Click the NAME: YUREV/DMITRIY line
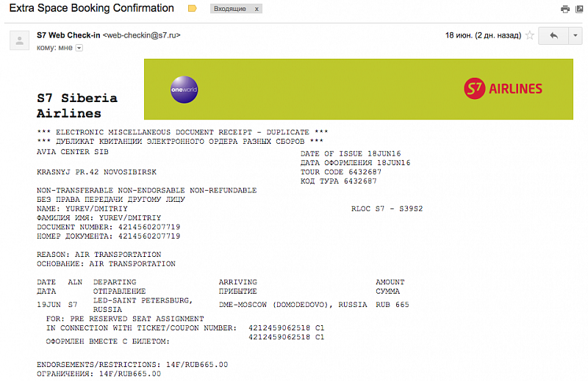Screen dimensions: 588x381 click(82, 208)
